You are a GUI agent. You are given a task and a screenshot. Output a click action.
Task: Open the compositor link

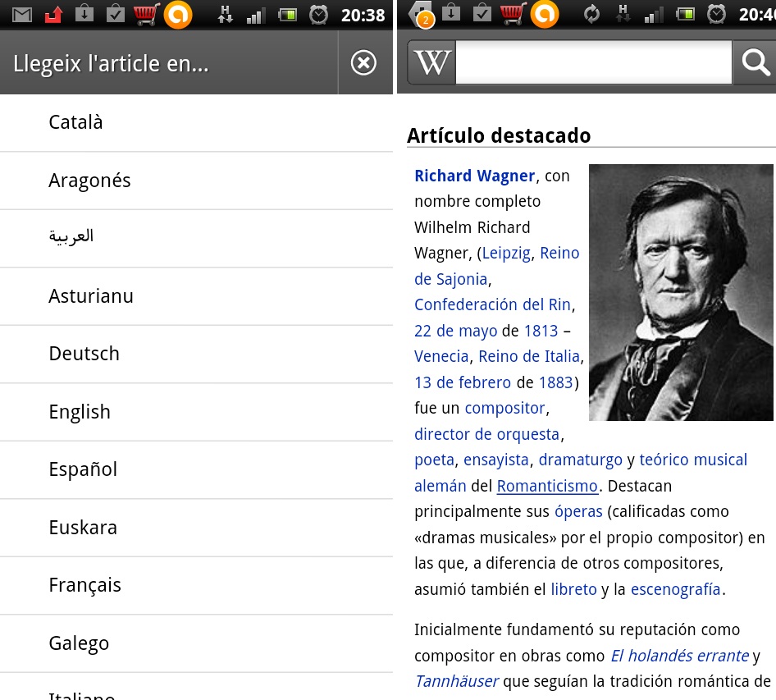pos(504,408)
